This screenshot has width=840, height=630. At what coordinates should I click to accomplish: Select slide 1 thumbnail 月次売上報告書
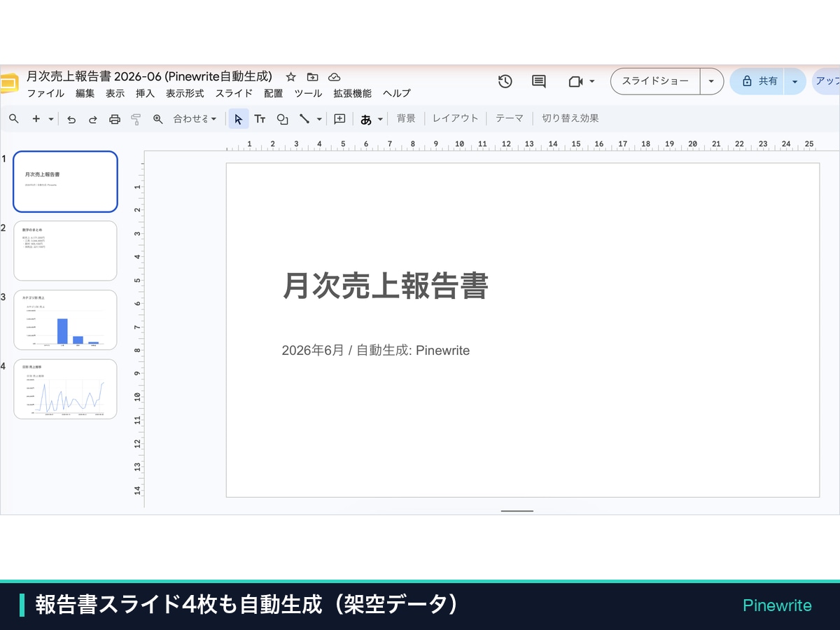[x=65, y=181]
